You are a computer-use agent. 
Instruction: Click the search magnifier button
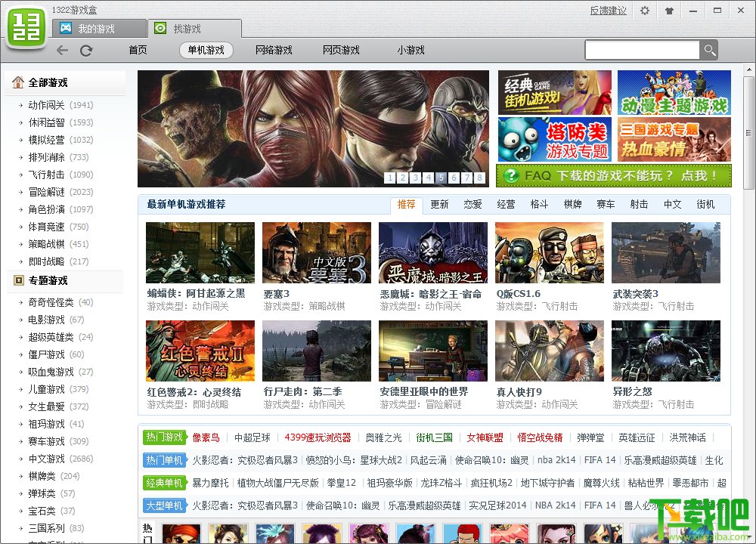[x=709, y=50]
